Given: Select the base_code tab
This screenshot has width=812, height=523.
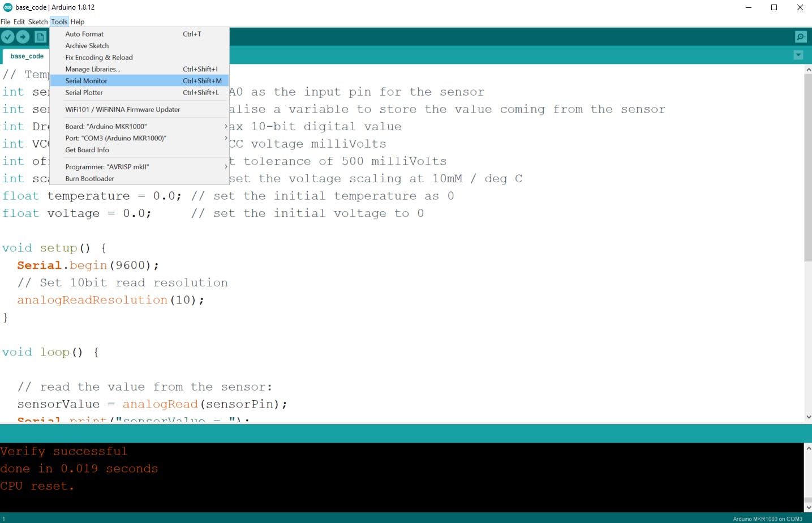Looking at the screenshot, I should pos(27,57).
